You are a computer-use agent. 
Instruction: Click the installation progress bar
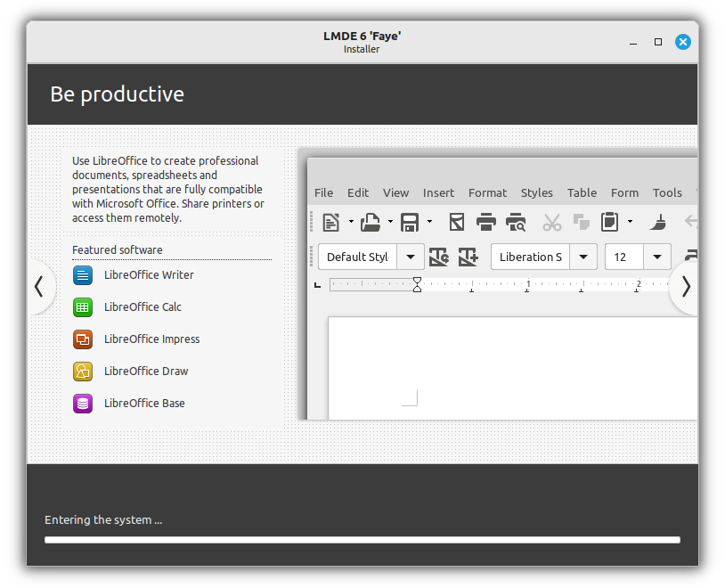tap(362, 539)
